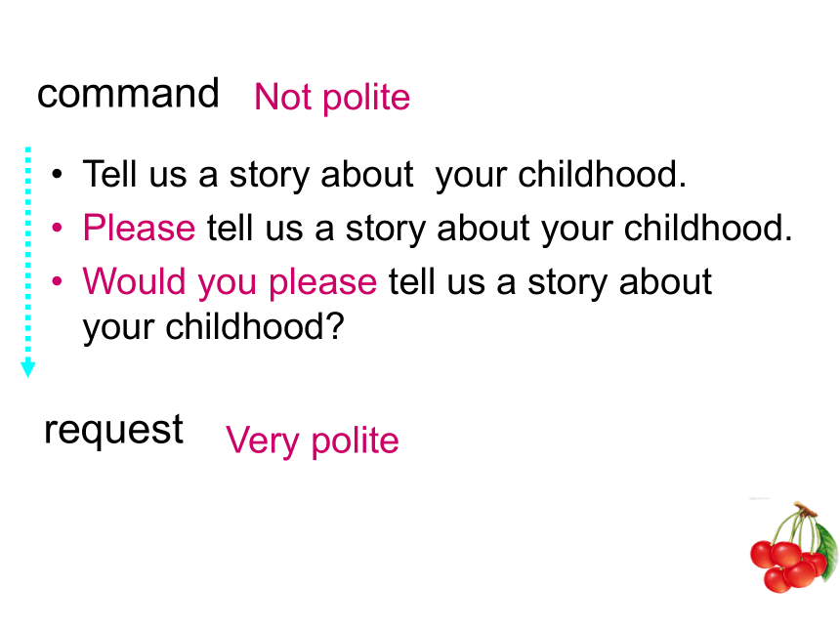Click the cherries image in the corner
The height and width of the screenshot is (630, 840).
coord(794,547)
